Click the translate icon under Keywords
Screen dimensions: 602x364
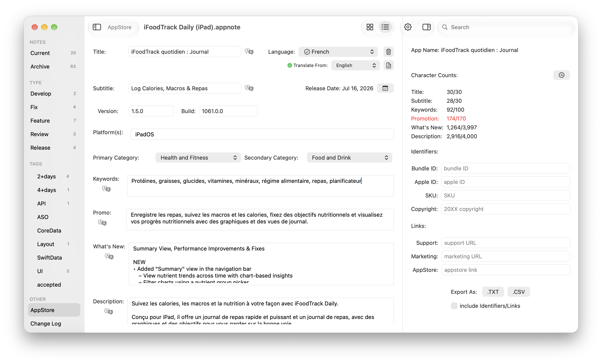106,189
